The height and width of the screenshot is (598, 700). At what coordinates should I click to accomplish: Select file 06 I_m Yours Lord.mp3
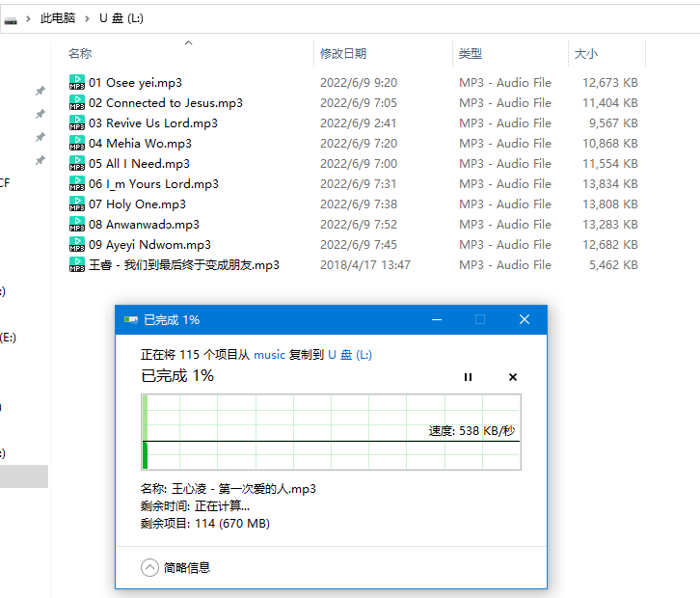[153, 183]
